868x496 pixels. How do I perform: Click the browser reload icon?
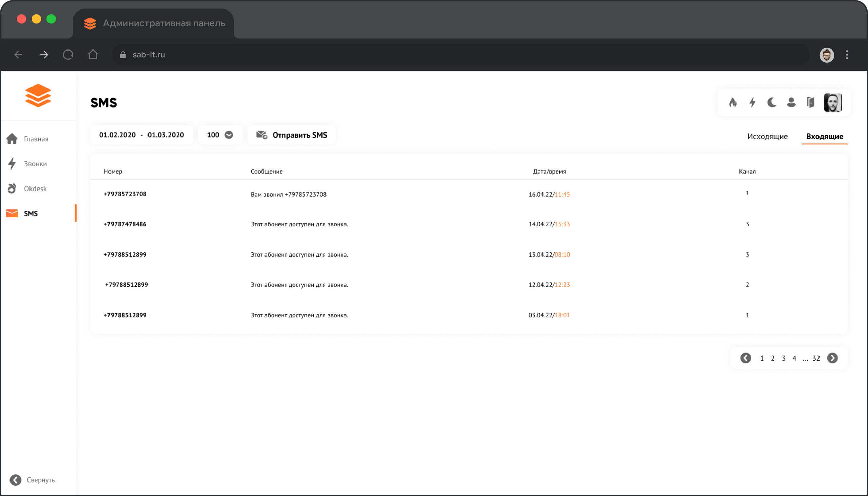click(68, 55)
